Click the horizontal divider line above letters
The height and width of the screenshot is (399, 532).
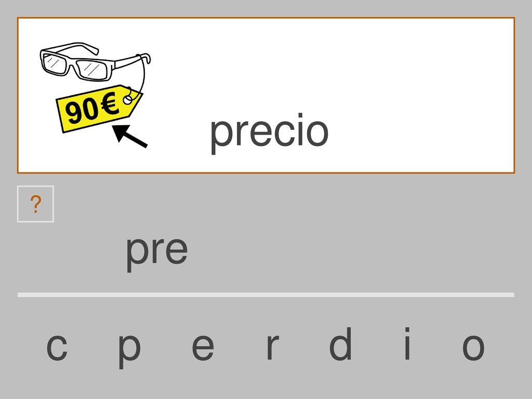coord(266,295)
